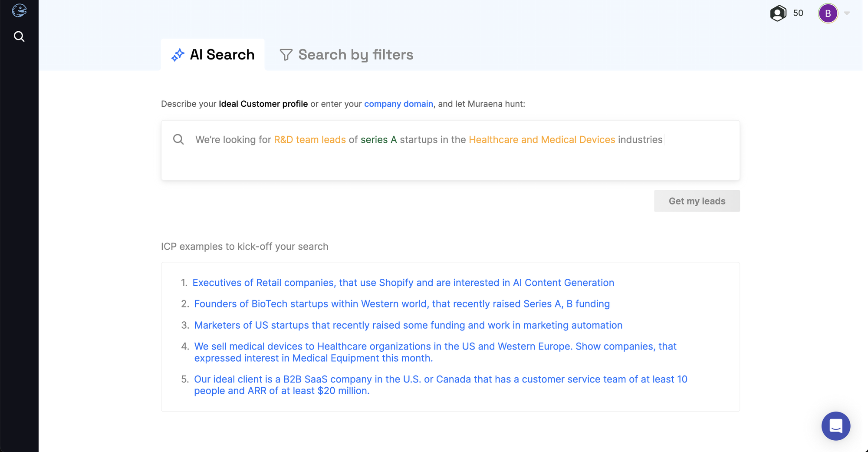The image size is (868, 452).
Task: Open the chat support widget
Action: point(835,426)
